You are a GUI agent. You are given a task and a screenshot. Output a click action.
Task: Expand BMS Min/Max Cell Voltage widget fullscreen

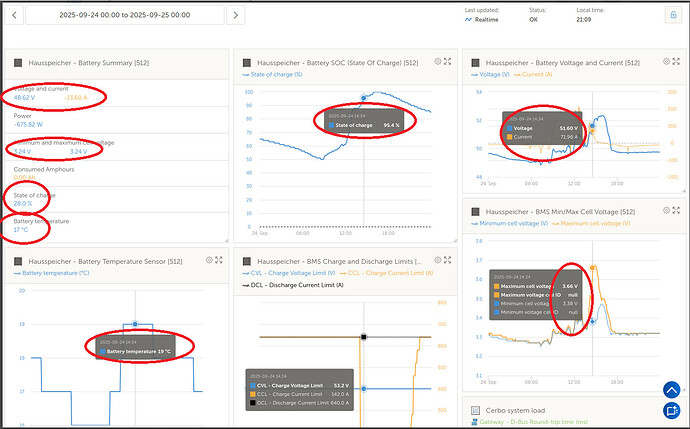[x=676, y=211]
